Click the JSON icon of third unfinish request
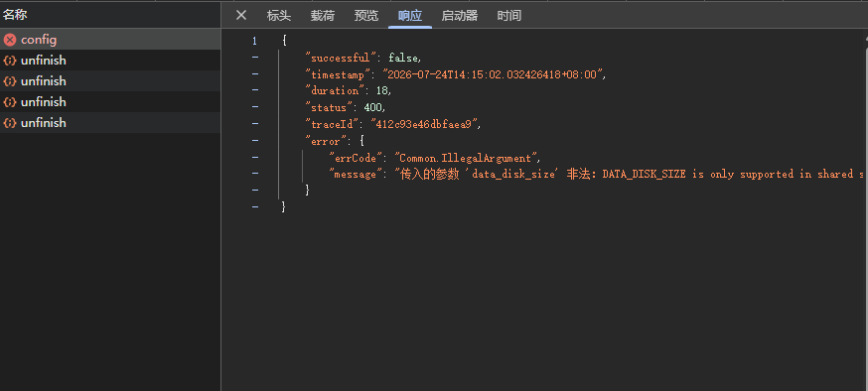 9,102
